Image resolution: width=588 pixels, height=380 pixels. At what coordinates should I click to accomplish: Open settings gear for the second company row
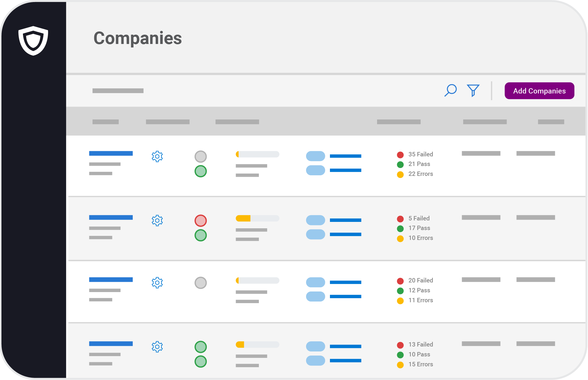coord(157,221)
